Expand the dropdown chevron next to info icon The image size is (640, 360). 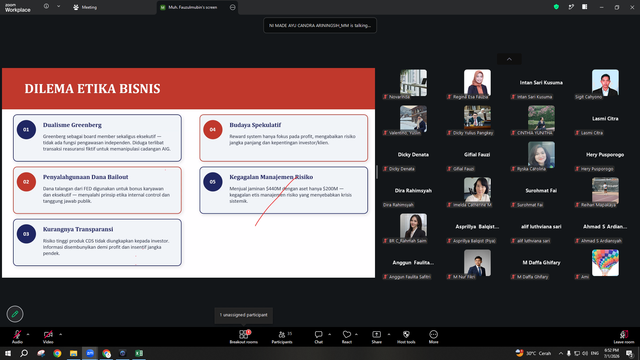[58, 7]
